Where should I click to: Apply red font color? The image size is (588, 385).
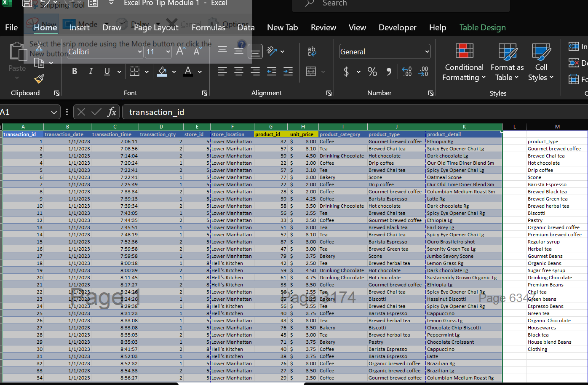pos(188,71)
